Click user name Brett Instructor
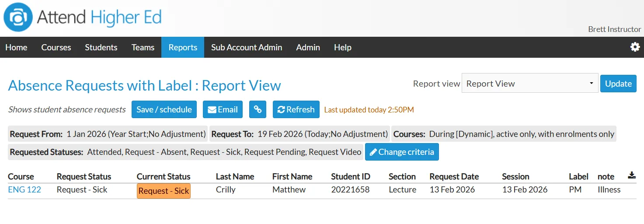Screen dimensions: 644x224 tap(614, 29)
